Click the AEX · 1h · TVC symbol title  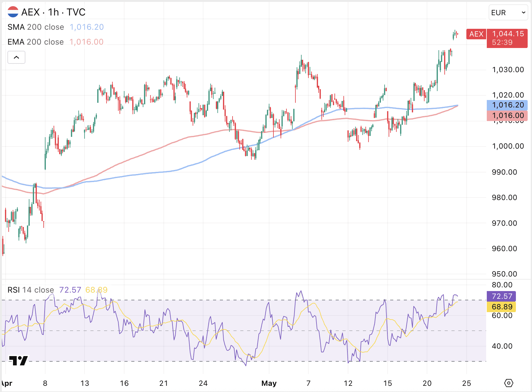53,12
